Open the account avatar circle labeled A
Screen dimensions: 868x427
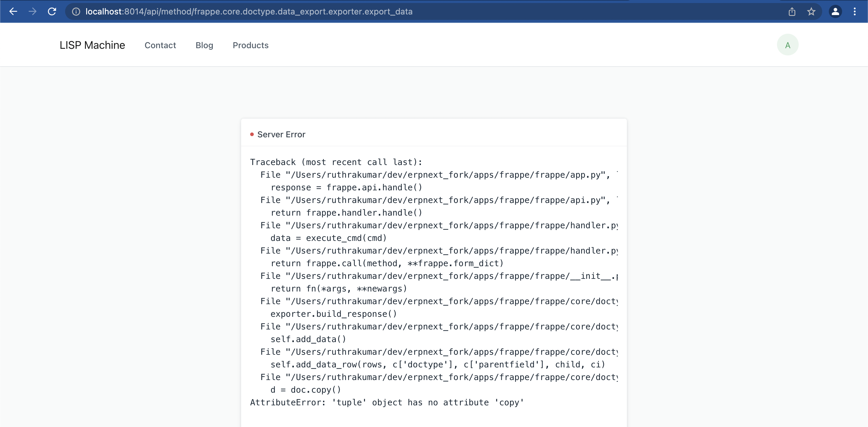click(788, 45)
